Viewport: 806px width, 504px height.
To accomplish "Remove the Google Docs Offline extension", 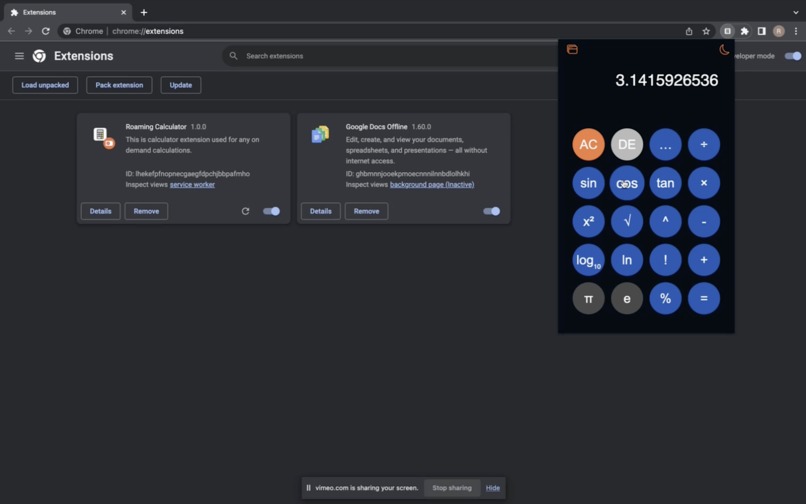I will coord(366,211).
